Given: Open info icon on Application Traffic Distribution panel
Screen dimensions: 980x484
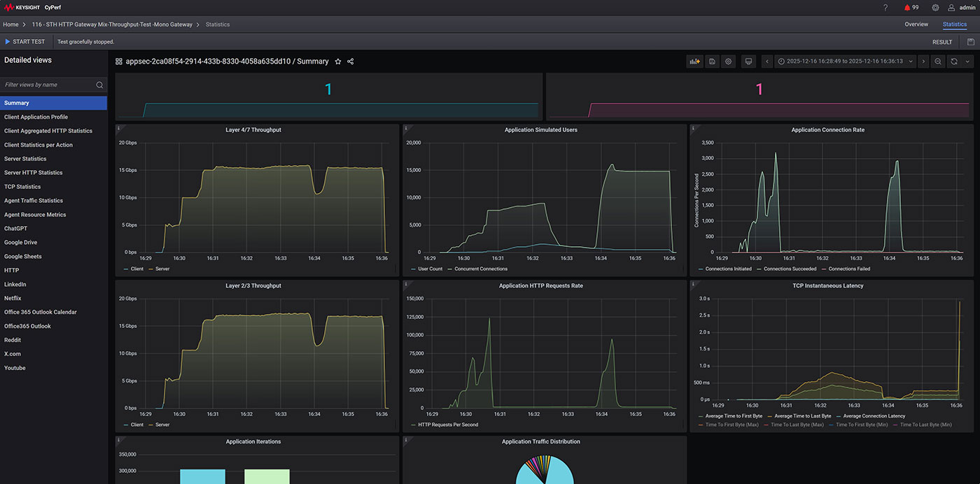Looking at the screenshot, I should tap(406, 440).
